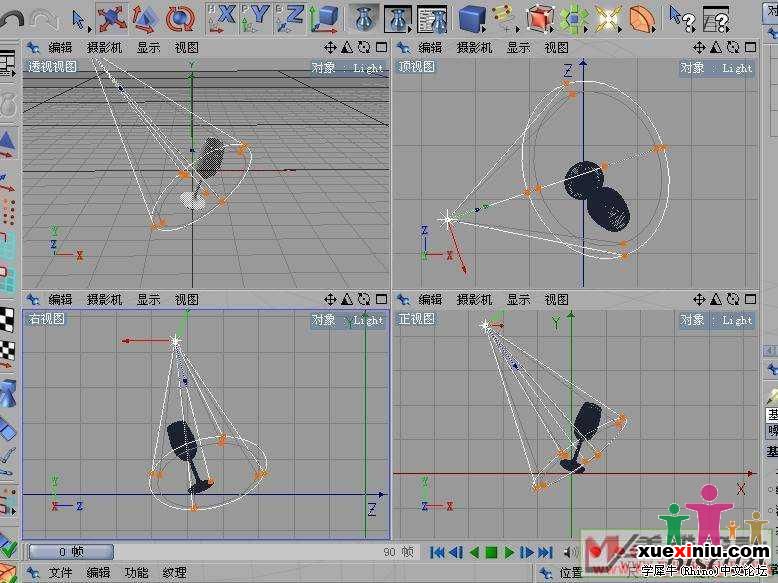The height and width of the screenshot is (583, 778).
Task: Click the checkerboard texture tool in left toolbar
Action: tap(7, 321)
